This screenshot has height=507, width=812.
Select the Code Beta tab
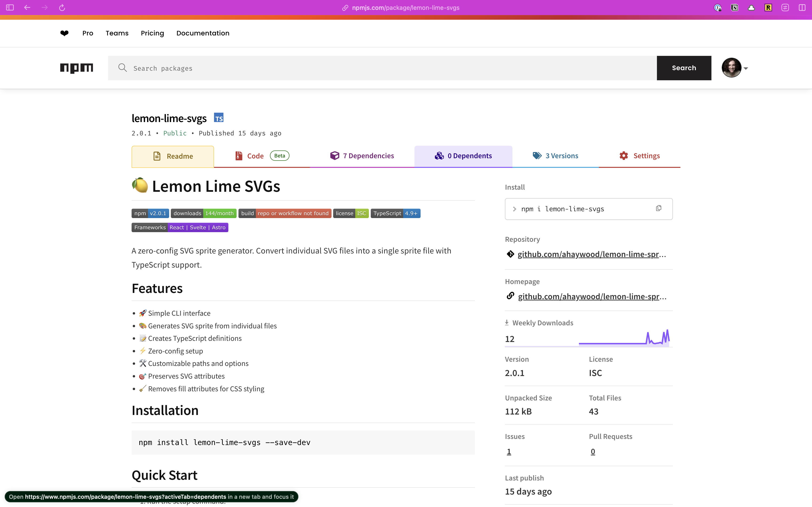[256, 156]
